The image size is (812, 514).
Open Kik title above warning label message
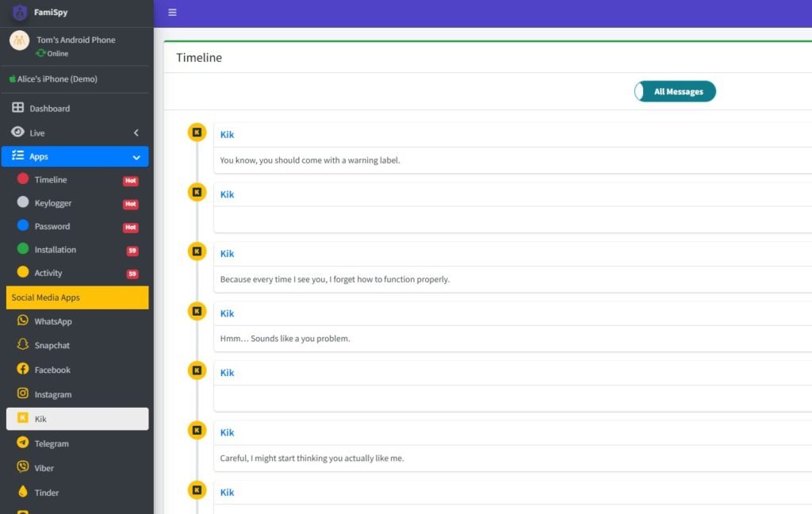[227, 135]
